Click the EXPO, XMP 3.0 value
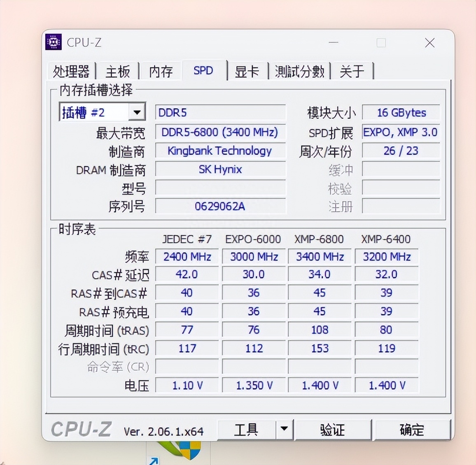Image resolution: width=476 pixels, height=465 pixels. [401, 132]
